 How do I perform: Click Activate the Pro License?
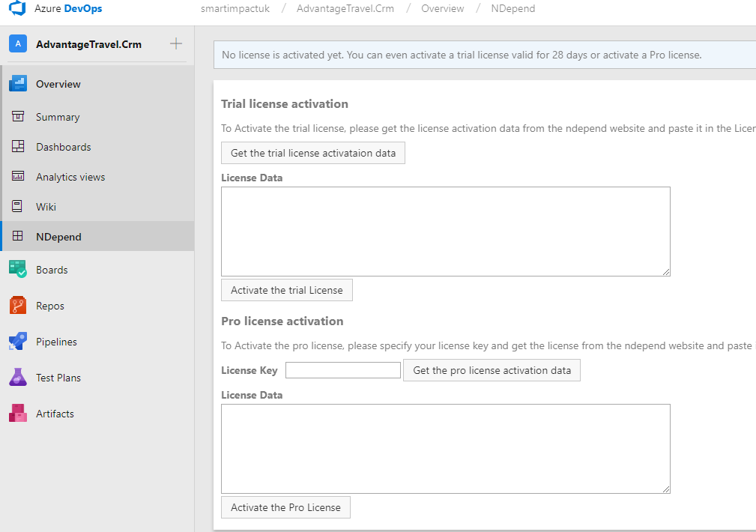click(285, 507)
